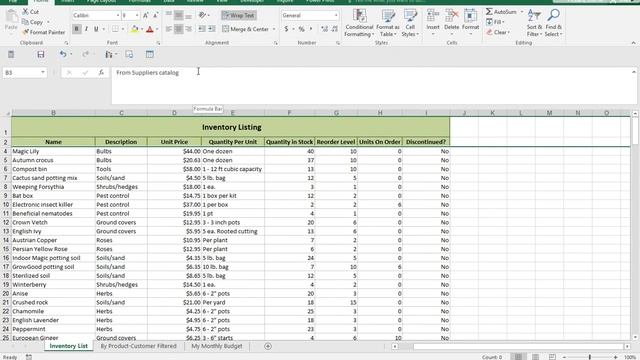Open the Find & Select menu
This screenshot has height=360, width=640.
coord(553,23)
